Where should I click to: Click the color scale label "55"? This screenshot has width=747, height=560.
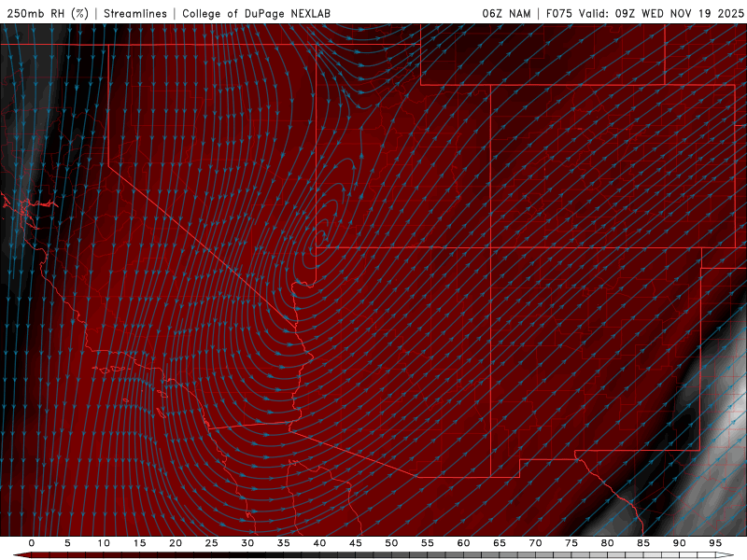point(428,543)
